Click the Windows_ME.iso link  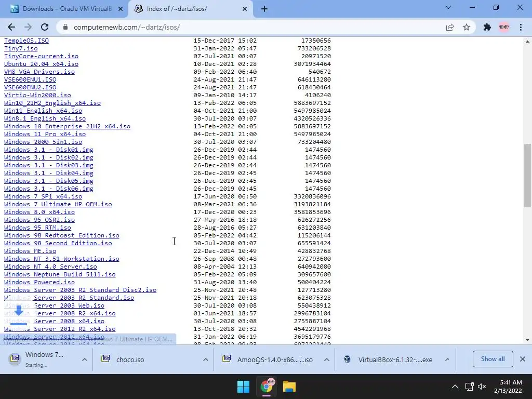[30, 251]
